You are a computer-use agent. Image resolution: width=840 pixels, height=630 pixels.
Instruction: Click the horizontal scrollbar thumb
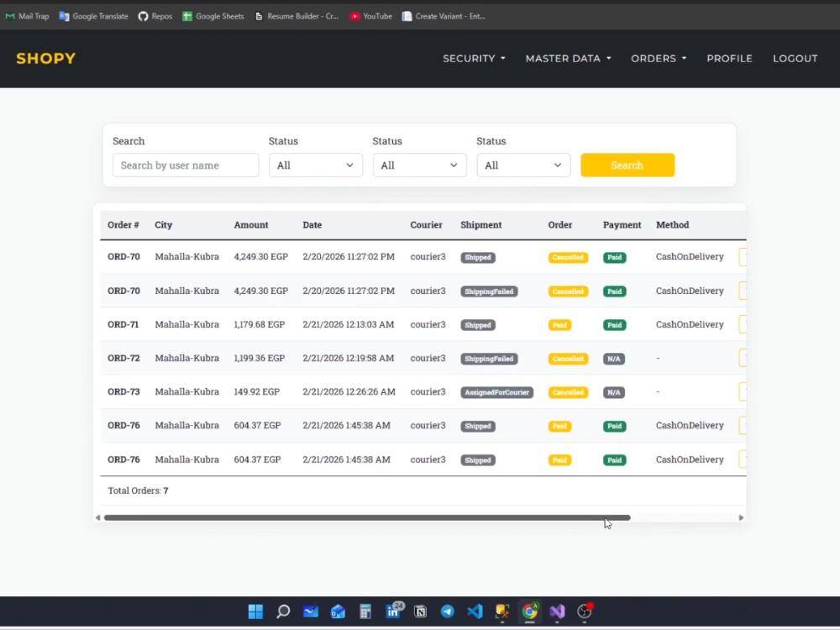point(367,517)
